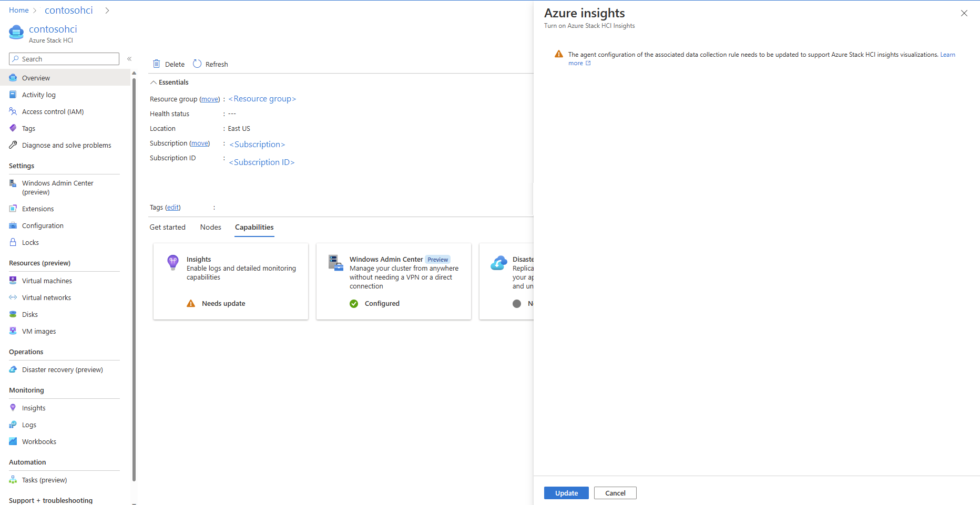The width and height of the screenshot is (980, 505).
Task: Click the Delete trash icon in toolbar
Action: pyautogui.click(x=157, y=64)
